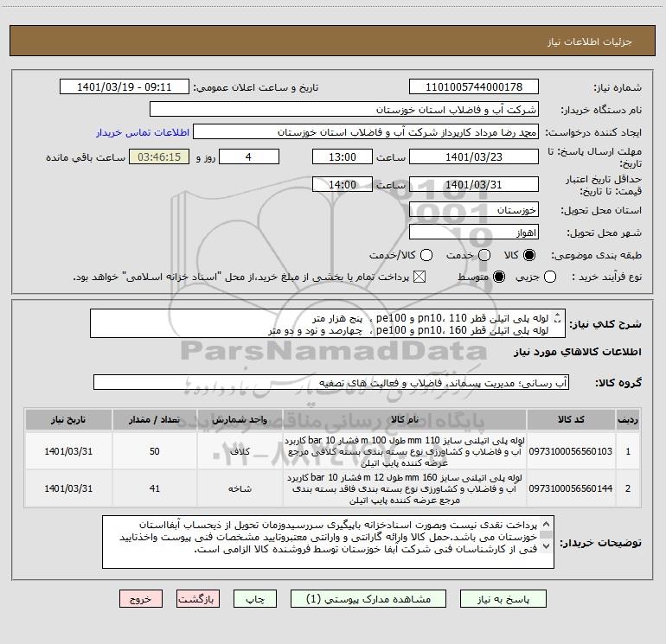Click the need number field 1101005744000178

[x=474, y=87]
